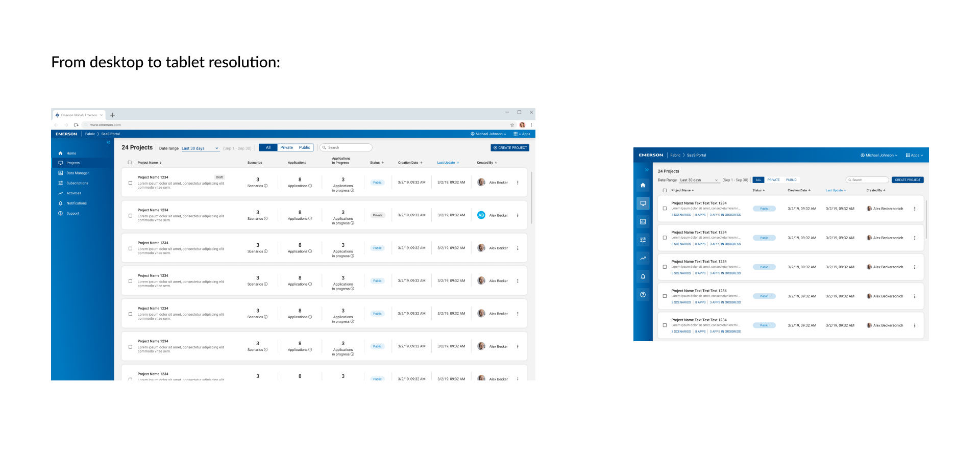Click the bell notifications icon in tablet sidebar
This screenshot has height=461, width=980.
643,276
